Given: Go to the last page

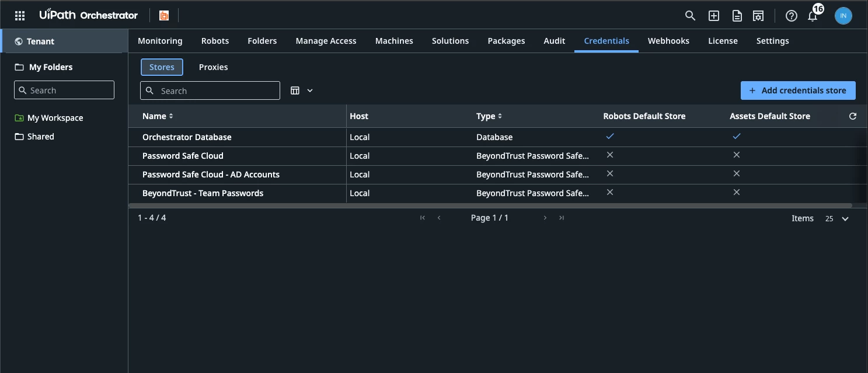Looking at the screenshot, I should tap(562, 218).
